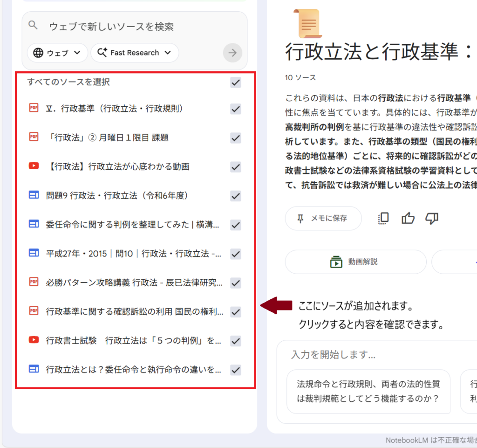Screen dimensions: 477x448
Task: Click the 動画解説 button
Action: [355, 262]
